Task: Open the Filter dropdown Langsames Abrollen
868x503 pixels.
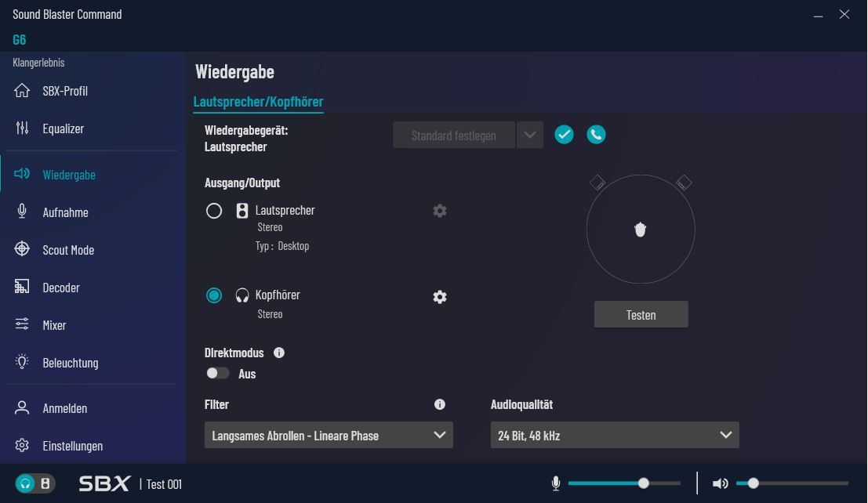Action: tap(329, 435)
